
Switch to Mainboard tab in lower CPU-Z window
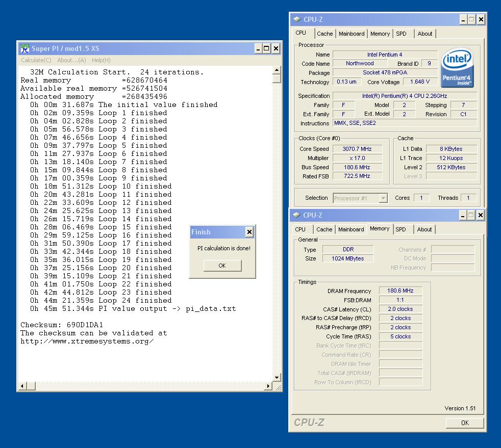pyautogui.click(x=351, y=229)
